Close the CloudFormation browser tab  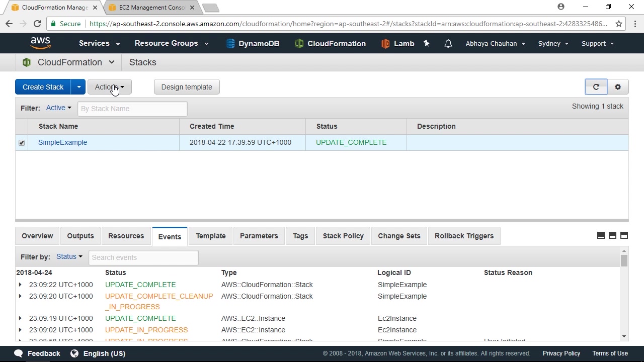(x=95, y=8)
